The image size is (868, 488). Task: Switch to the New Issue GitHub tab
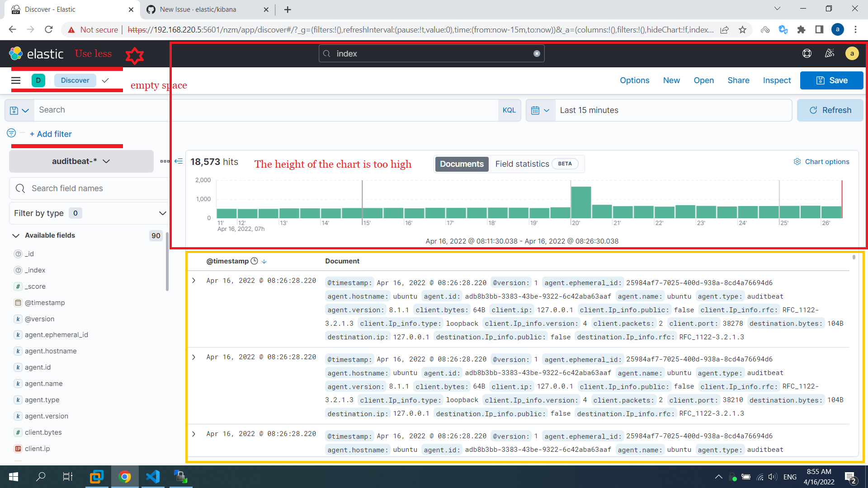click(199, 9)
